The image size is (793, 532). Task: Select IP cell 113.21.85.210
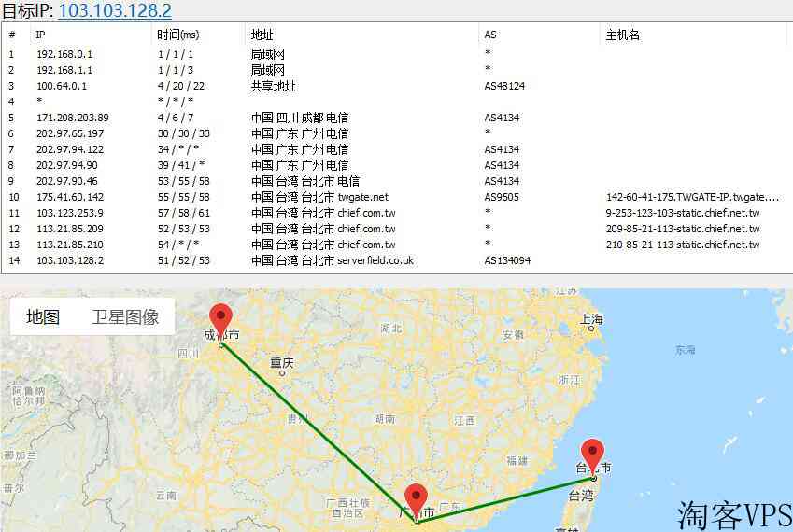[70, 245]
